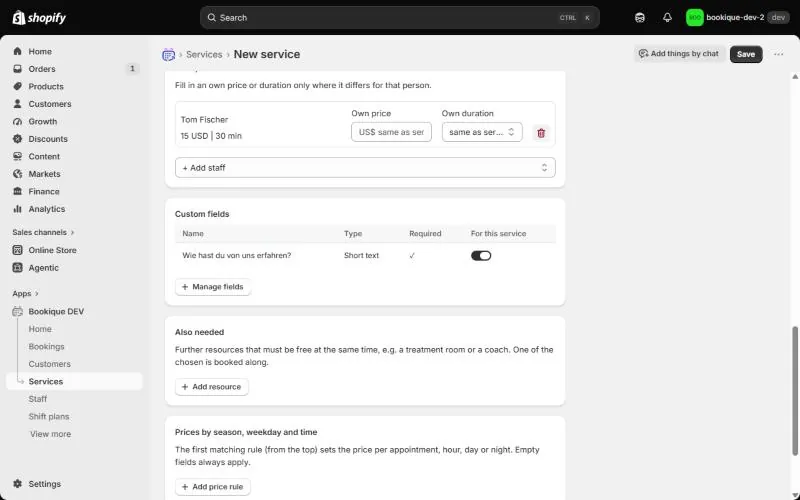The width and height of the screenshot is (800, 500).
Task: Click the Bookique app icon in breadcrumb
Action: tap(168, 55)
